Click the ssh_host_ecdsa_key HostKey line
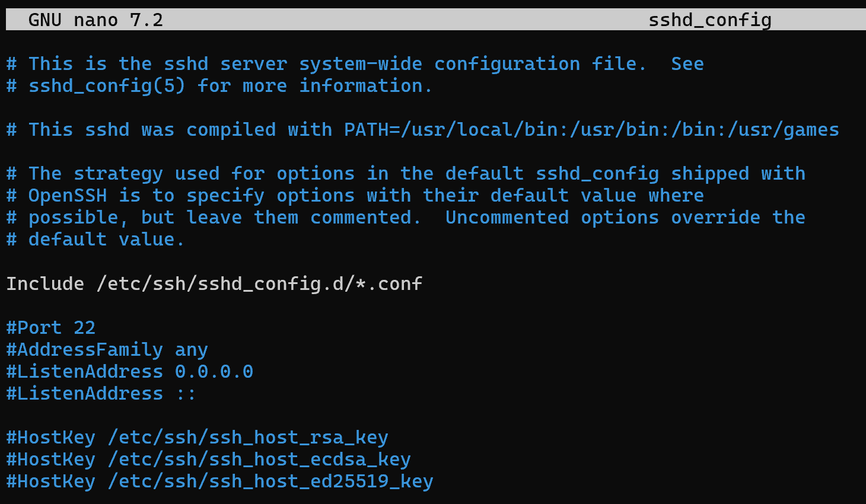Screen dimensions: 866x504 point(208,460)
